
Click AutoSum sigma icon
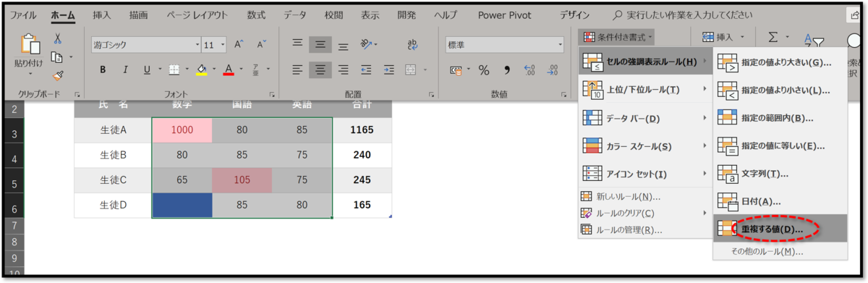point(773,37)
